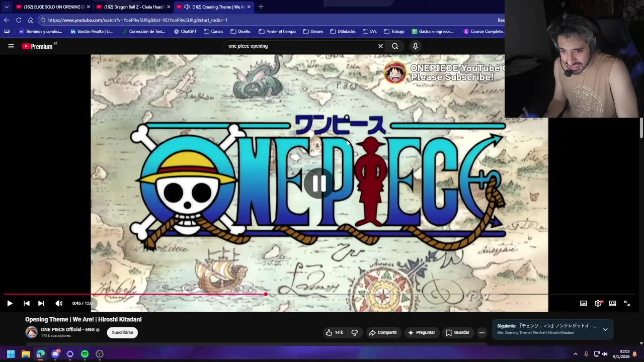The image size is (644, 362).
Task: Skip to the previous video
Action: tap(27, 303)
